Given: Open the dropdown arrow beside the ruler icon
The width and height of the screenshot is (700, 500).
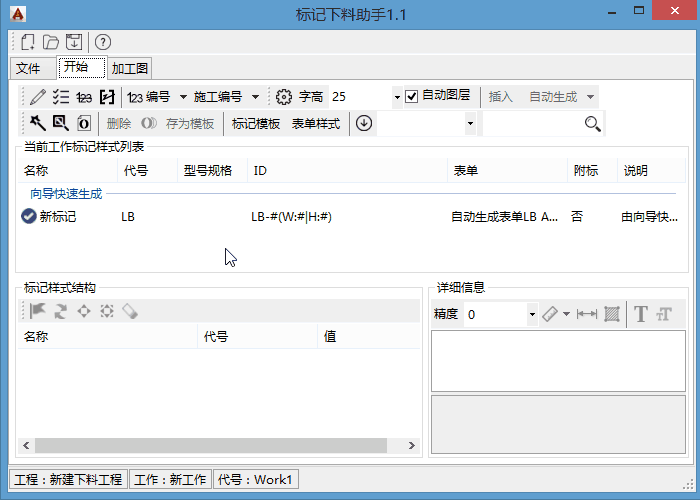Looking at the screenshot, I should [x=566, y=314].
